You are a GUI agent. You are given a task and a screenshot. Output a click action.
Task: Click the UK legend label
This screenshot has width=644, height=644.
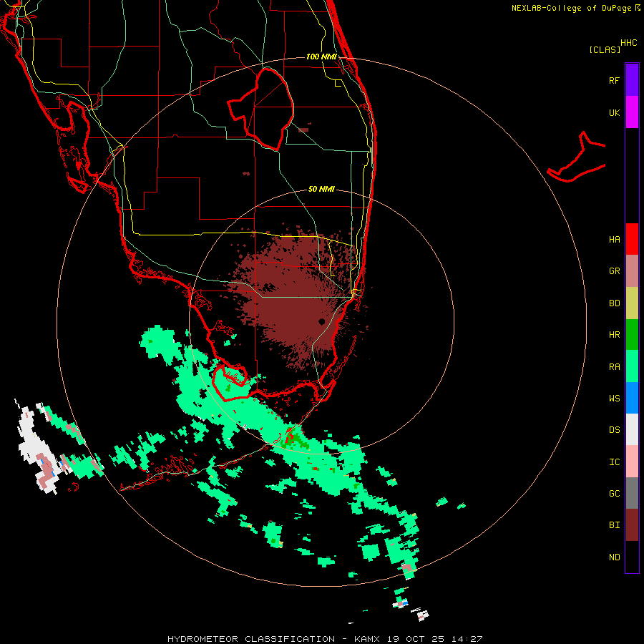(614, 112)
